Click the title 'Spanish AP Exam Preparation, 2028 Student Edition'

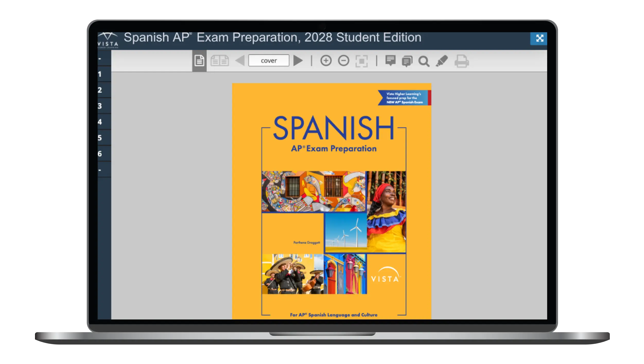pyautogui.click(x=272, y=38)
